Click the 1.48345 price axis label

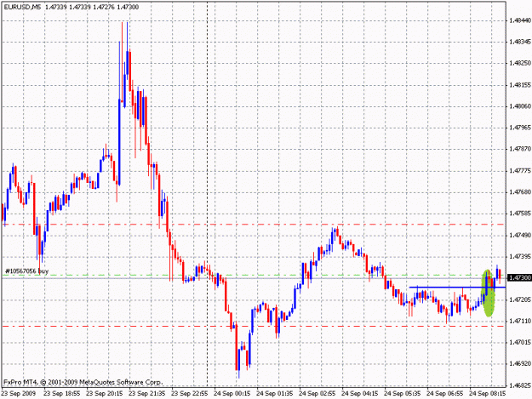coord(520,42)
